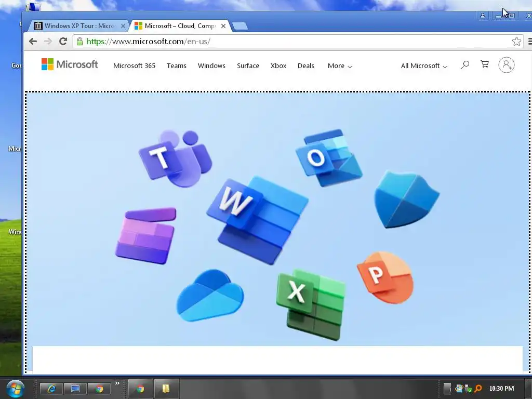Click the 10:30 PM system clock
This screenshot has height=399, width=532.
pyautogui.click(x=501, y=389)
